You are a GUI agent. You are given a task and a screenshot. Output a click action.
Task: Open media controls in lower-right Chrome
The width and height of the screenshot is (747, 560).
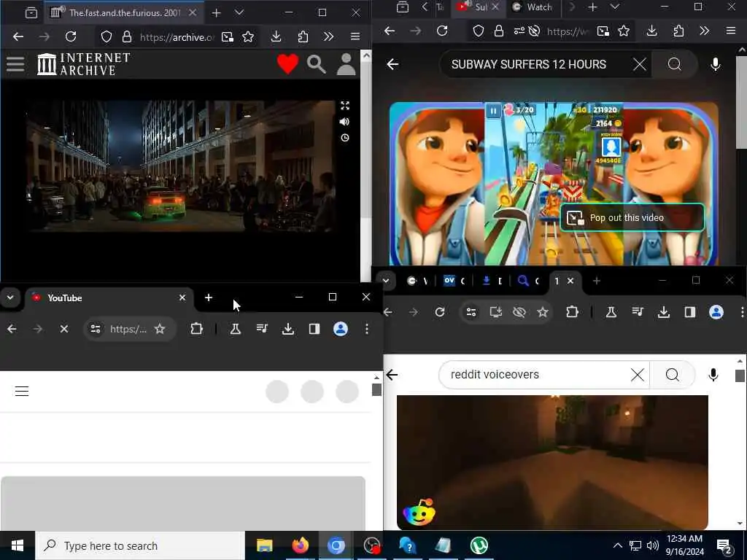point(638,312)
